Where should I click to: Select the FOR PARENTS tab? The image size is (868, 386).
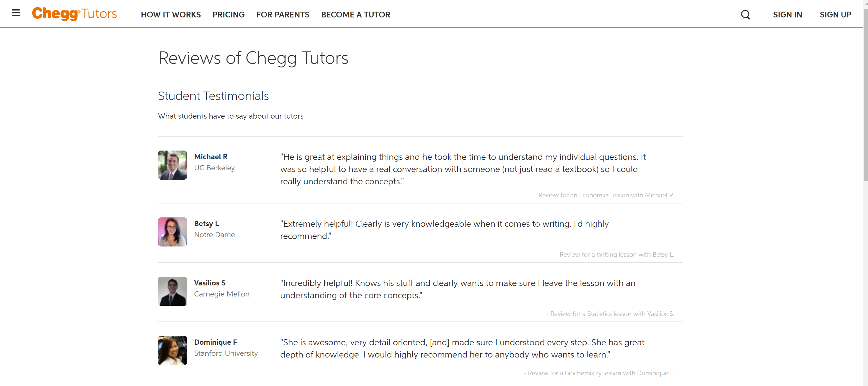(x=283, y=15)
